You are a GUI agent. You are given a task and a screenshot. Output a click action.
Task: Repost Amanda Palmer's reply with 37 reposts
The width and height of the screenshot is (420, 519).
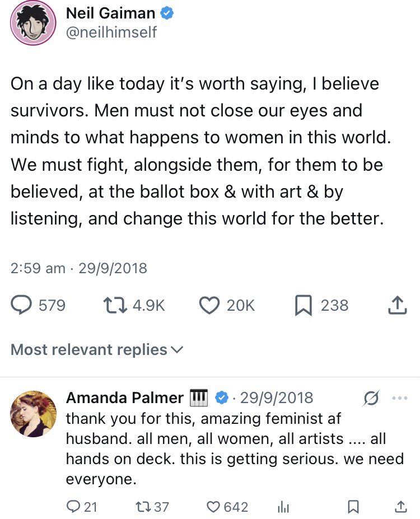[x=143, y=507]
